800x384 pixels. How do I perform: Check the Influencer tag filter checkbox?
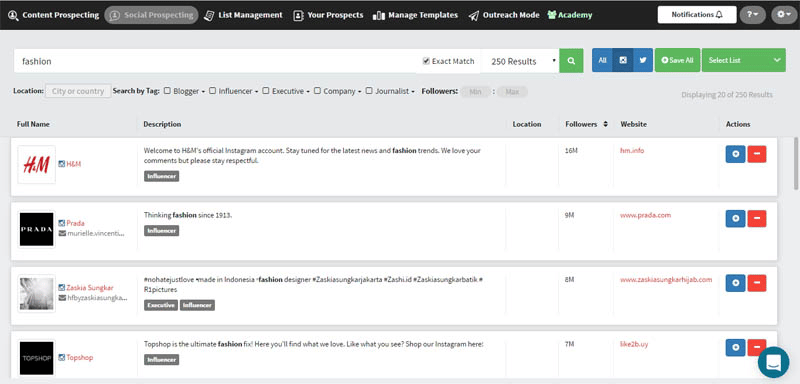[212, 91]
